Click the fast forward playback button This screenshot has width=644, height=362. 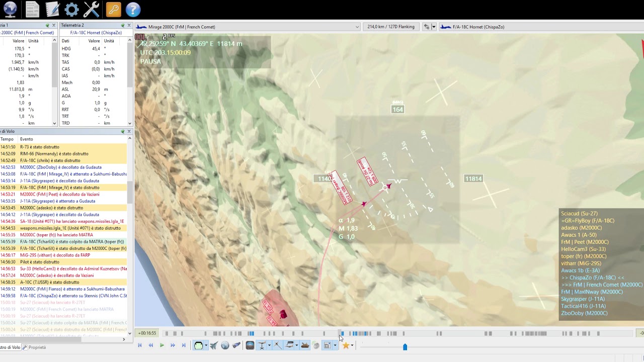click(x=173, y=345)
